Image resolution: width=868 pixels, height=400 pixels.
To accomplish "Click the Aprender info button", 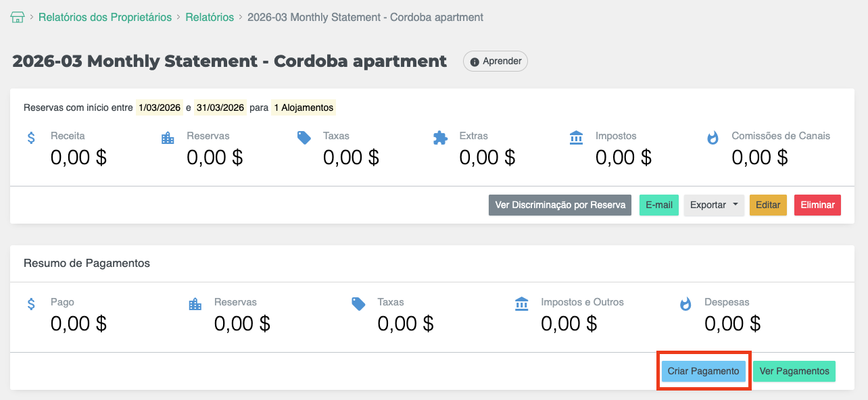I will click(x=496, y=61).
